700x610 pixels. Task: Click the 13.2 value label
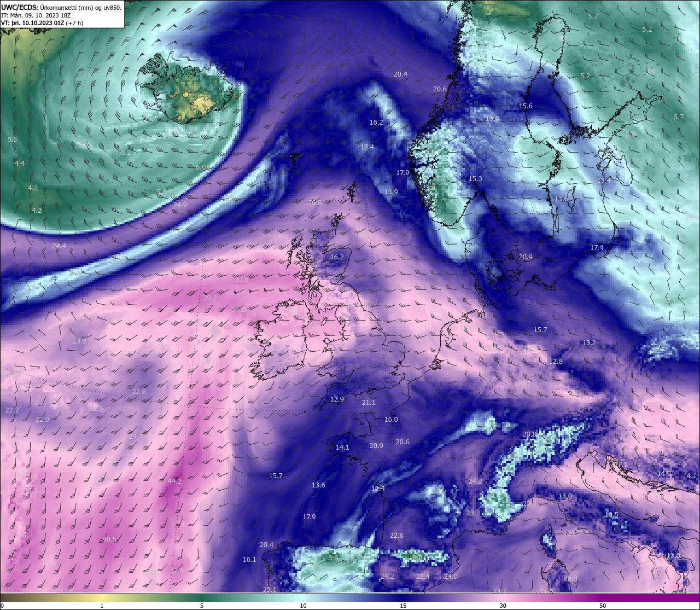(x=589, y=343)
